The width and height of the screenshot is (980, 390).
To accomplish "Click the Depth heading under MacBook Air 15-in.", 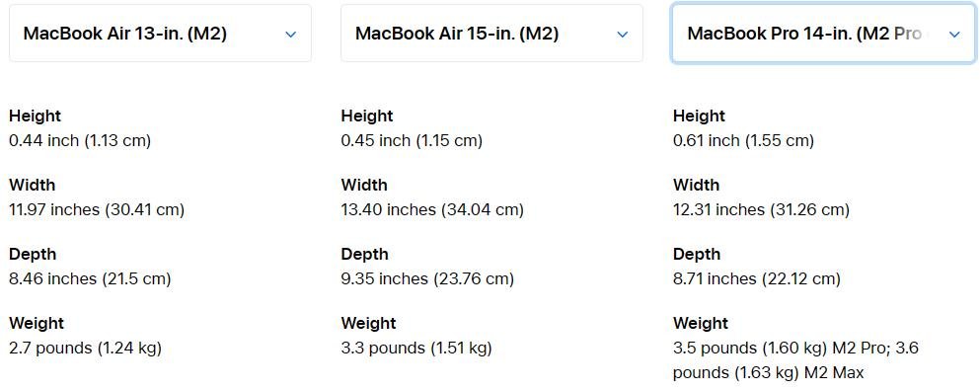I will 365,255.
